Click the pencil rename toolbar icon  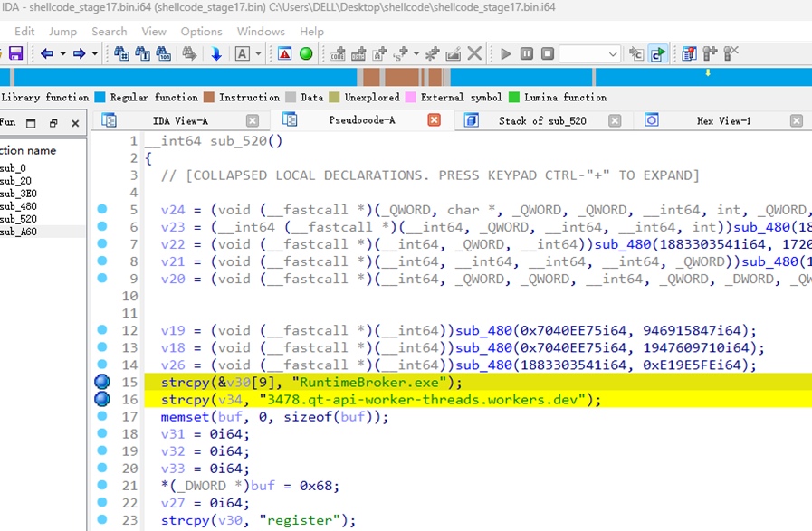pos(454,53)
